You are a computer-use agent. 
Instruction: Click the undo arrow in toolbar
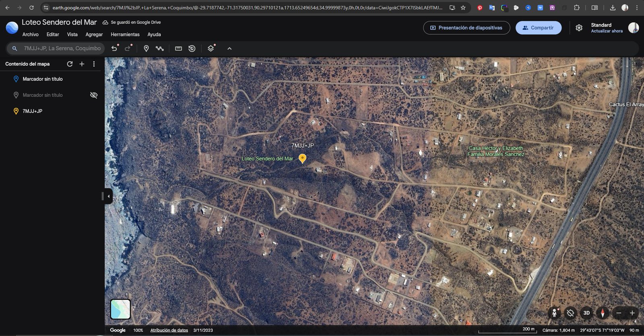coord(114,49)
